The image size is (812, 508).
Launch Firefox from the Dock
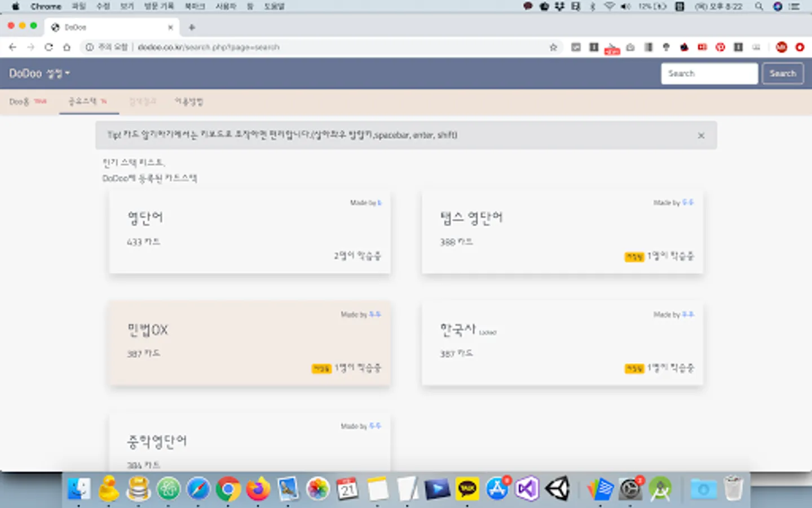pos(258,489)
